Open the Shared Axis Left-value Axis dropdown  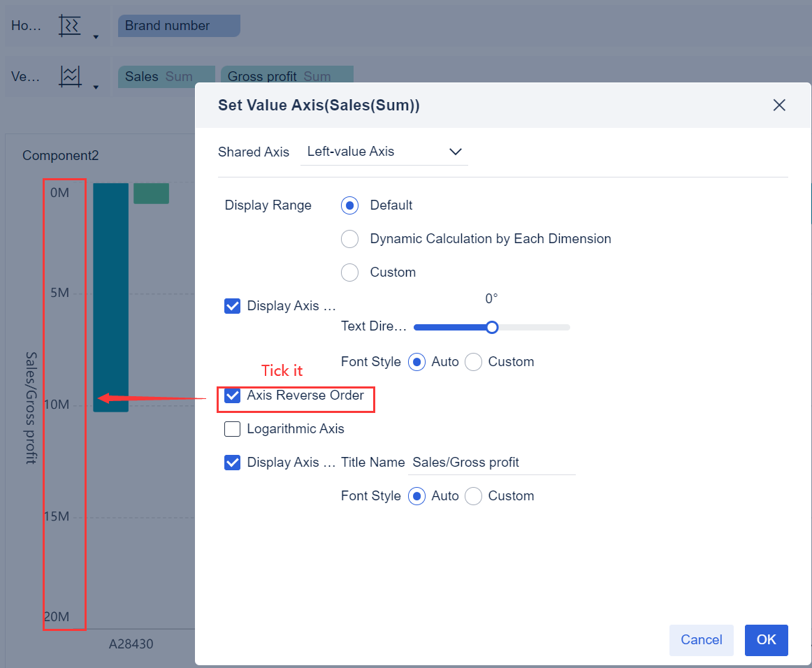[x=384, y=152]
